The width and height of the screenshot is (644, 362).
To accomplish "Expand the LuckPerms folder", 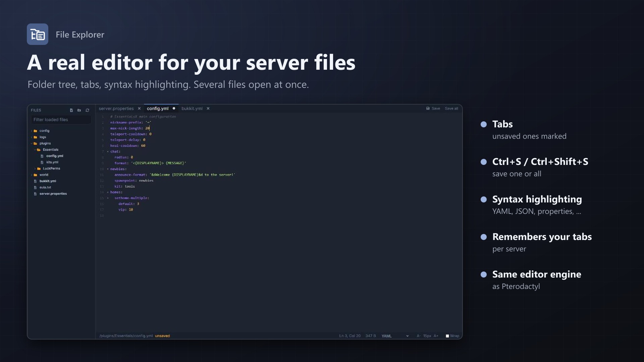I will (35, 169).
